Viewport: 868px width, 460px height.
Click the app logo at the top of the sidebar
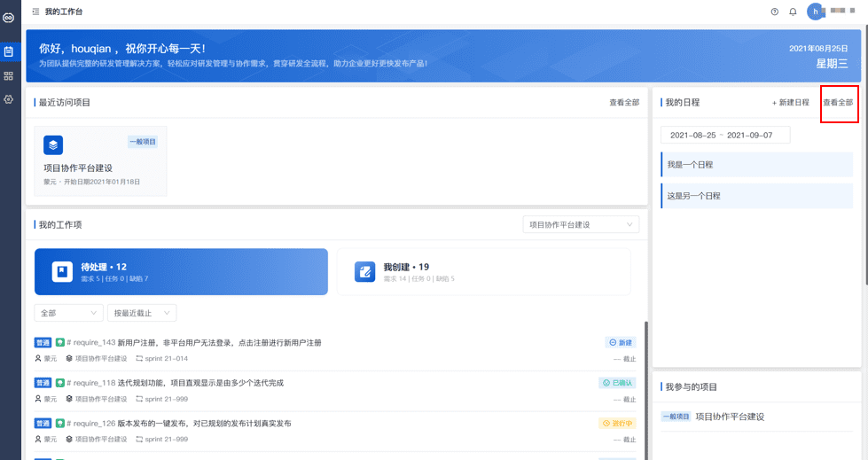pos(8,18)
